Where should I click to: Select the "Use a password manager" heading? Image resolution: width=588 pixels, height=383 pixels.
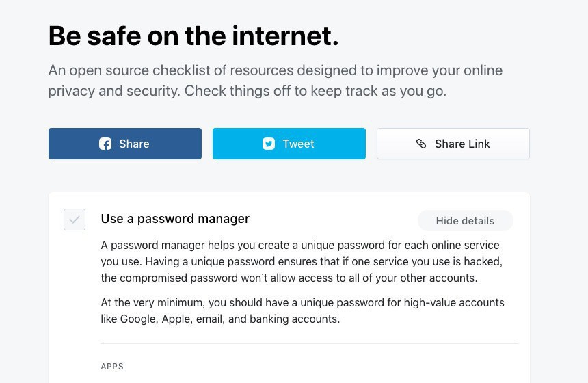(x=175, y=219)
